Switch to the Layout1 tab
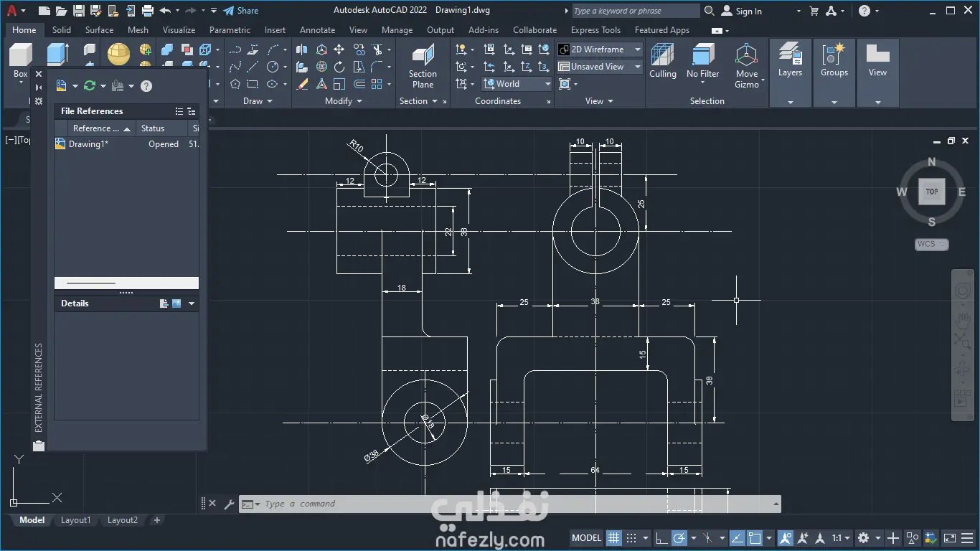The height and width of the screenshot is (551, 980). [x=76, y=520]
